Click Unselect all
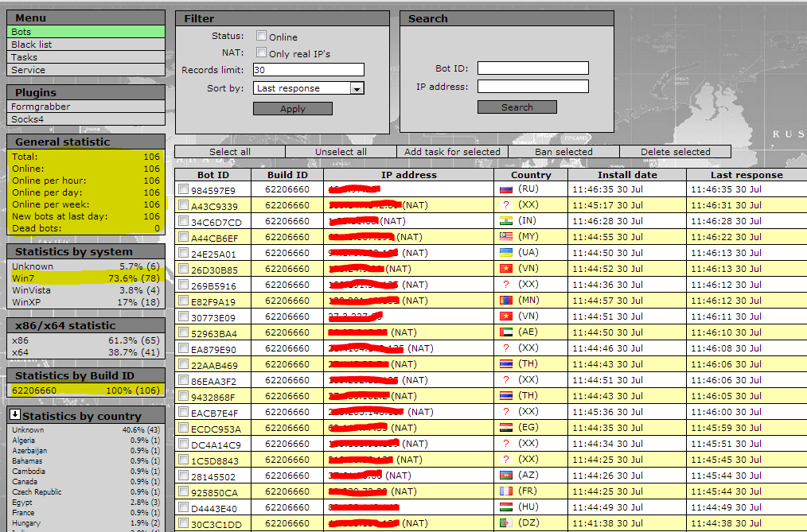Viewport: 807px width, 532px height. click(x=341, y=152)
